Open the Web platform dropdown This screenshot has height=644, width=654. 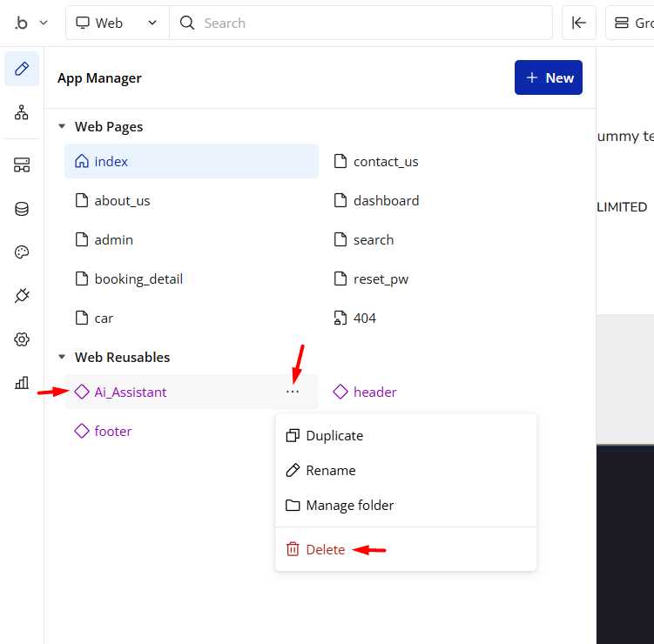(x=117, y=23)
